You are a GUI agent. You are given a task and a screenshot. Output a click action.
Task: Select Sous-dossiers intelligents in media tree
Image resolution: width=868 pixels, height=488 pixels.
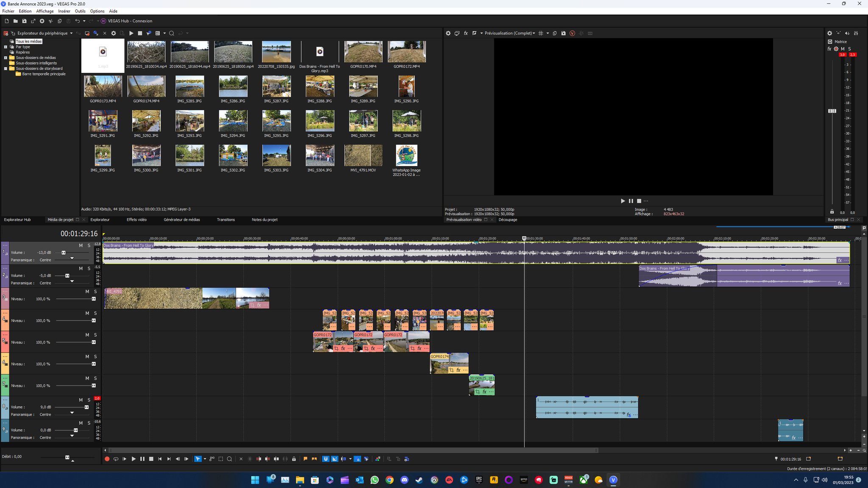tap(36, 63)
